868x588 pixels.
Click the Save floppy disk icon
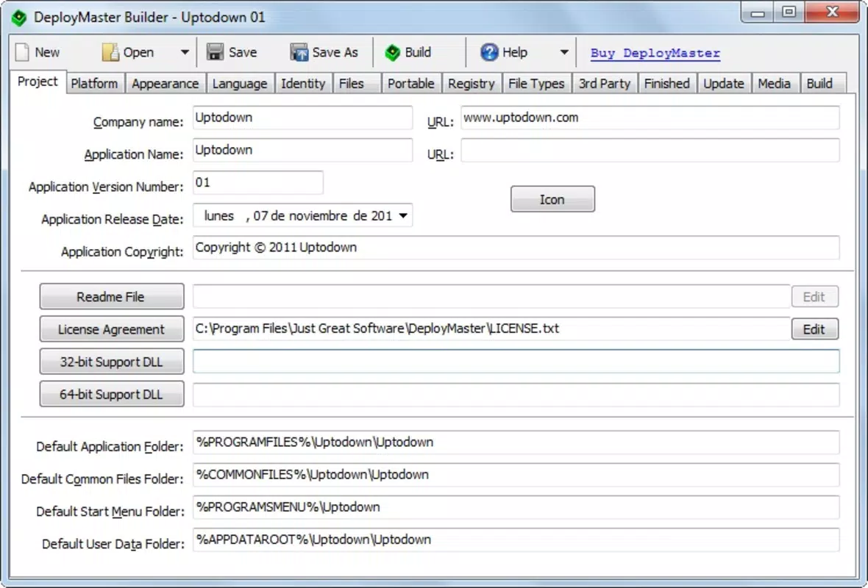[x=215, y=52]
